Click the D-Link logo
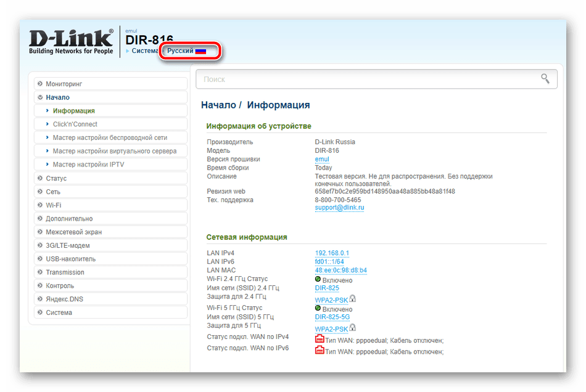This screenshot has height=392, width=586. (71, 41)
